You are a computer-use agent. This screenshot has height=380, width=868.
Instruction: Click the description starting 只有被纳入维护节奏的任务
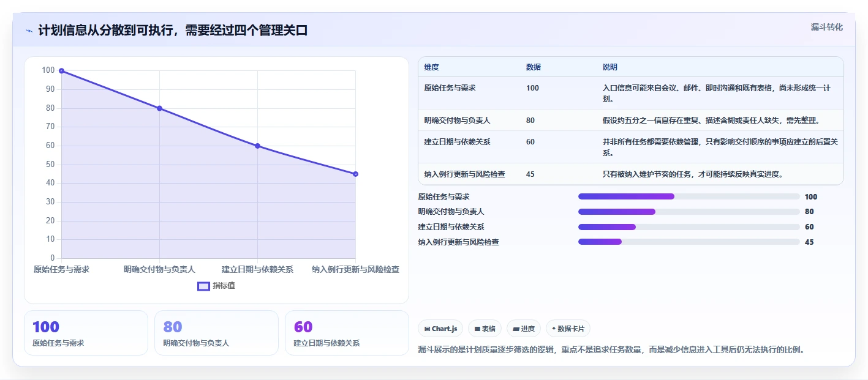(693, 174)
